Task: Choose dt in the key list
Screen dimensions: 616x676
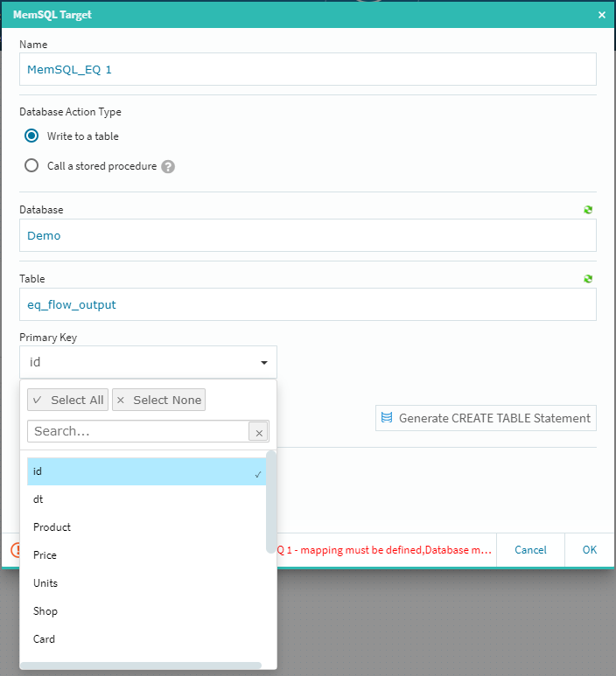Action: [x=146, y=499]
